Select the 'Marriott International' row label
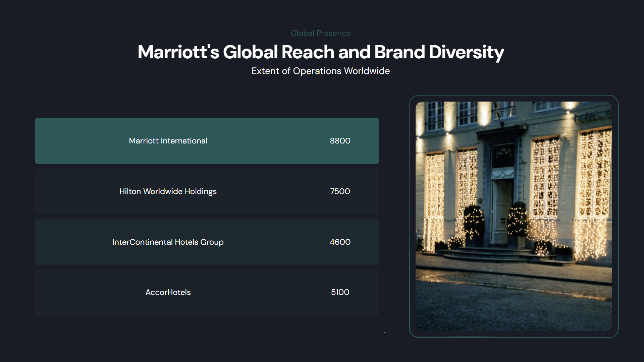Screen dimensions: 644x362 coord(168,141)
